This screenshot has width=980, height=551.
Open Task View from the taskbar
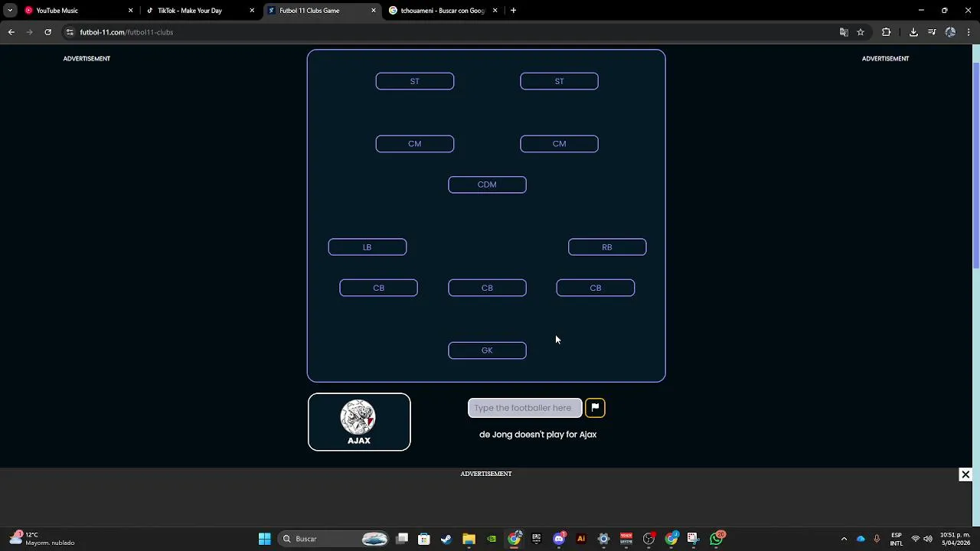coord(402,539)
